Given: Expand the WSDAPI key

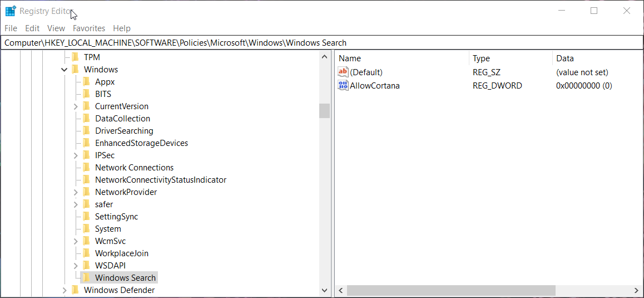Looking at the screenshot, I should click(x=76, y=266).
